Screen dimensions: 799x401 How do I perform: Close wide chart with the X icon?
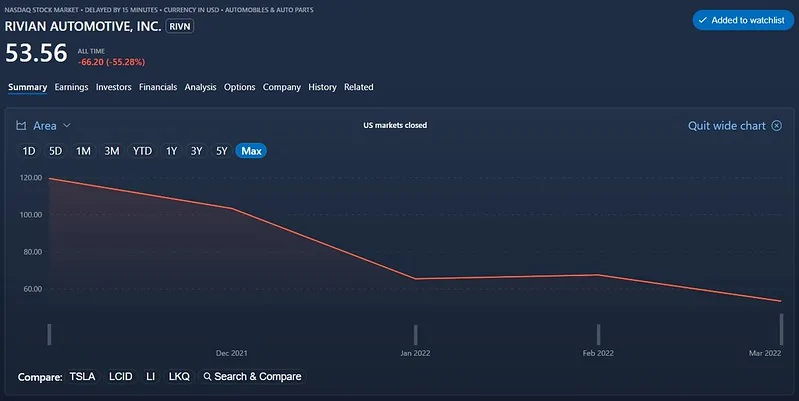777,125
